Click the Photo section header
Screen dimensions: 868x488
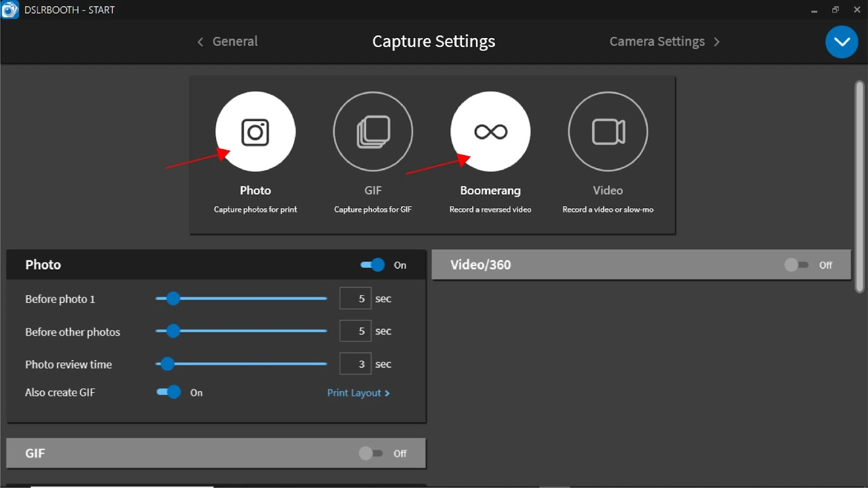coord(216,265)
